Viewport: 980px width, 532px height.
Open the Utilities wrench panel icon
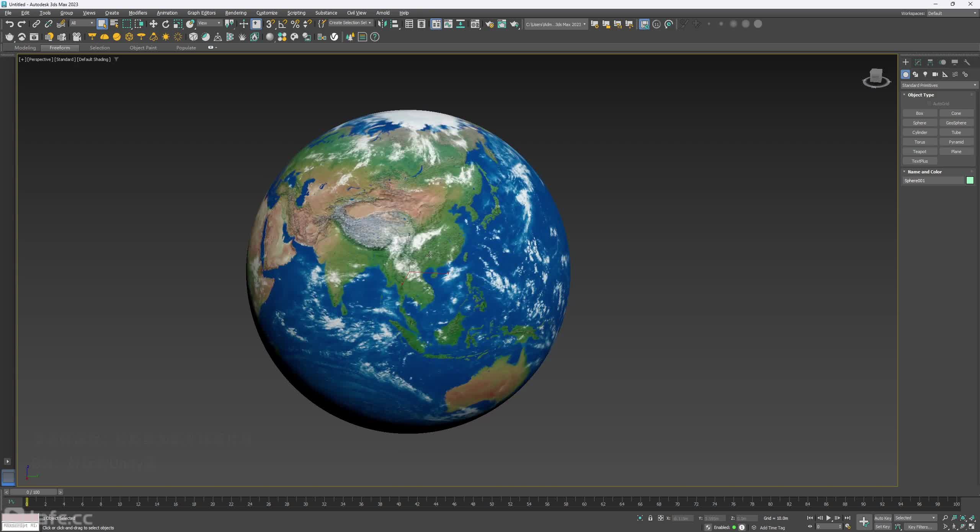[967, 62]
